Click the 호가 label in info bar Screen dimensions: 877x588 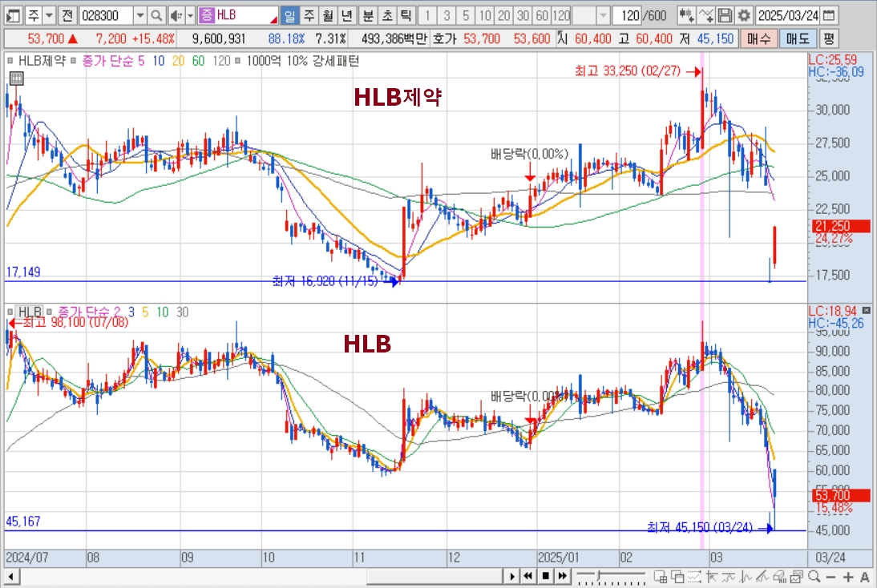point(445,38)
